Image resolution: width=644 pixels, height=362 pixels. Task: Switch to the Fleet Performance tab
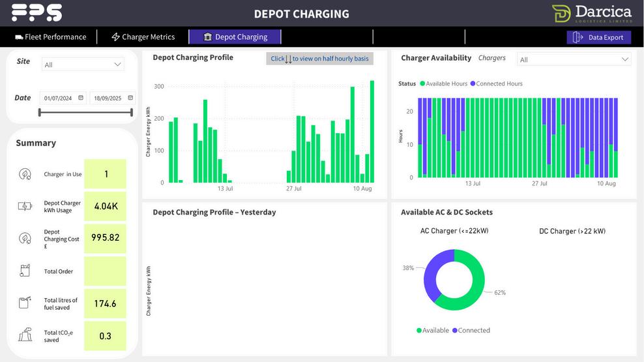pyautogui.click(x=51, y=37)
